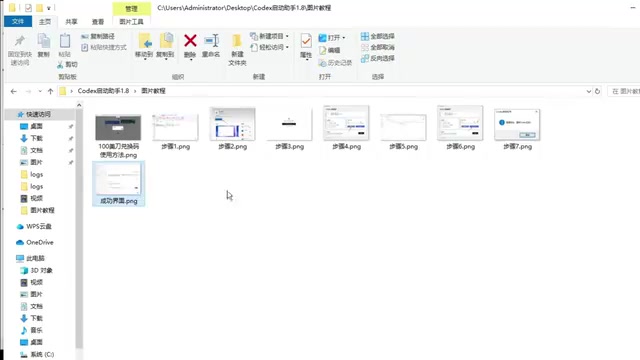Create a New folder from ribbon
The width and height of the screenshot is (640, 360).
tap(237, 50)
